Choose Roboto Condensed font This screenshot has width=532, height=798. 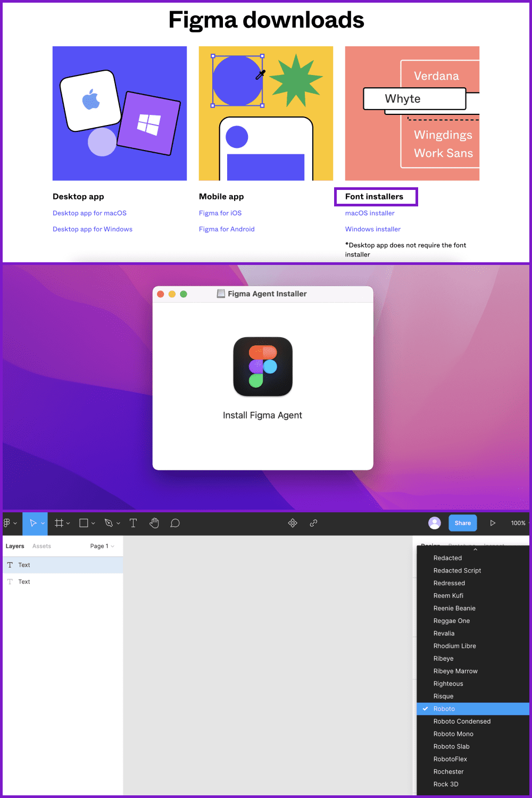pyautogui.click(x=473, y=721)
